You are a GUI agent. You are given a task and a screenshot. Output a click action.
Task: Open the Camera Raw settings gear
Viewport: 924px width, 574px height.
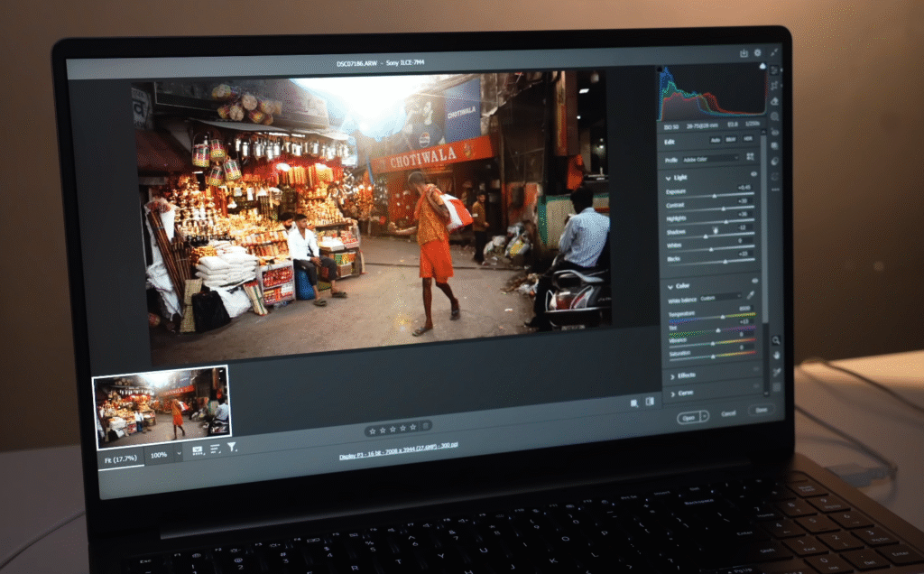(758, 53)
